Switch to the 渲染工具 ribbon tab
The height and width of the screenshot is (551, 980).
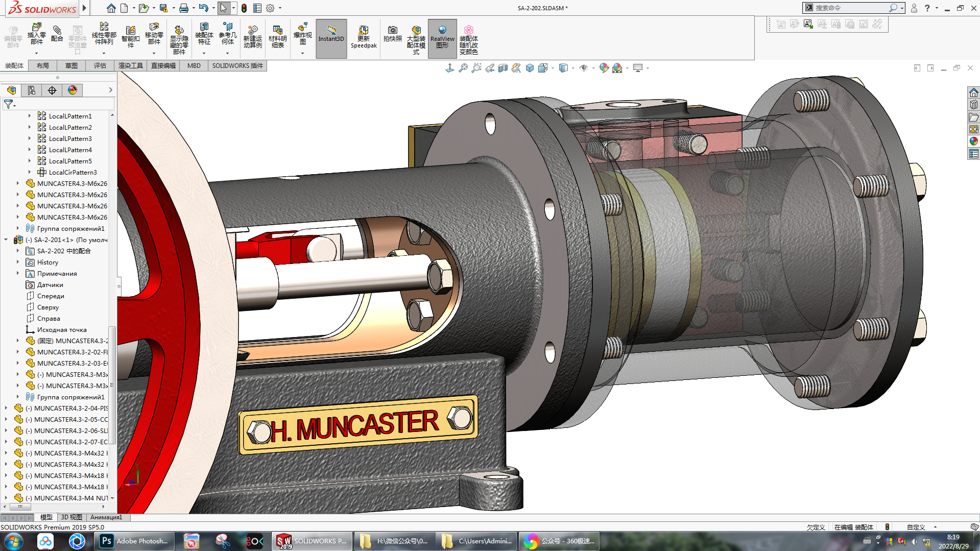(131, 65)
